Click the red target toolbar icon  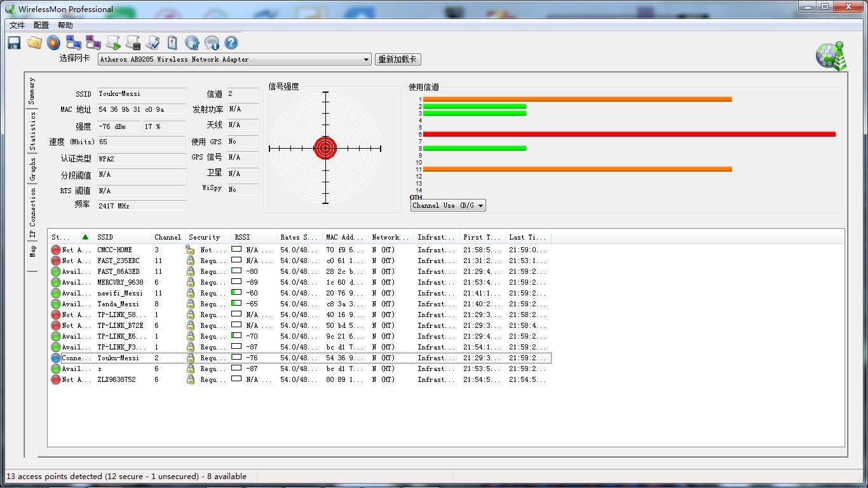tap(54, 43)
